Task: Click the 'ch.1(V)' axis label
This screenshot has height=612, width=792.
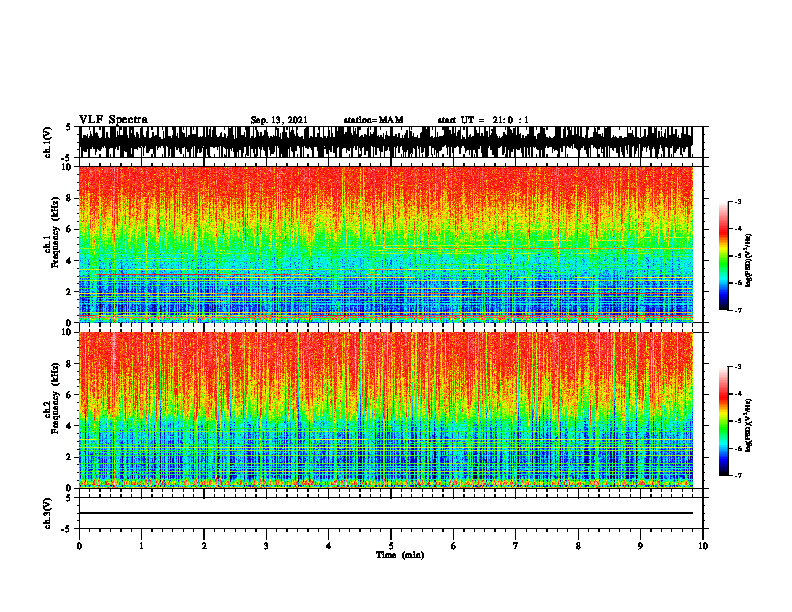Action: [x=47, y=142]
